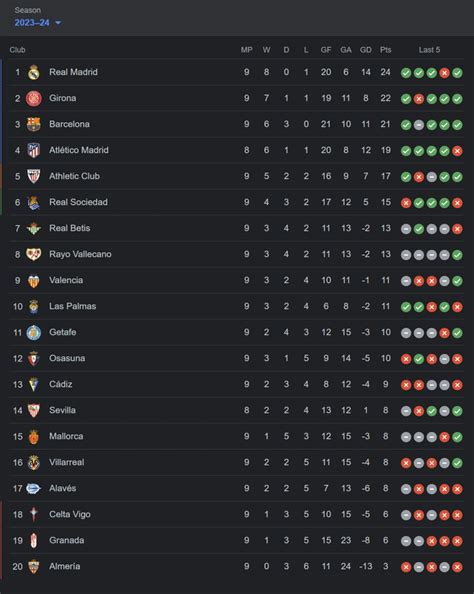Open the 2023–24 season dropdown
Screen dimensions: 474x594
click(x=38, y=23)
